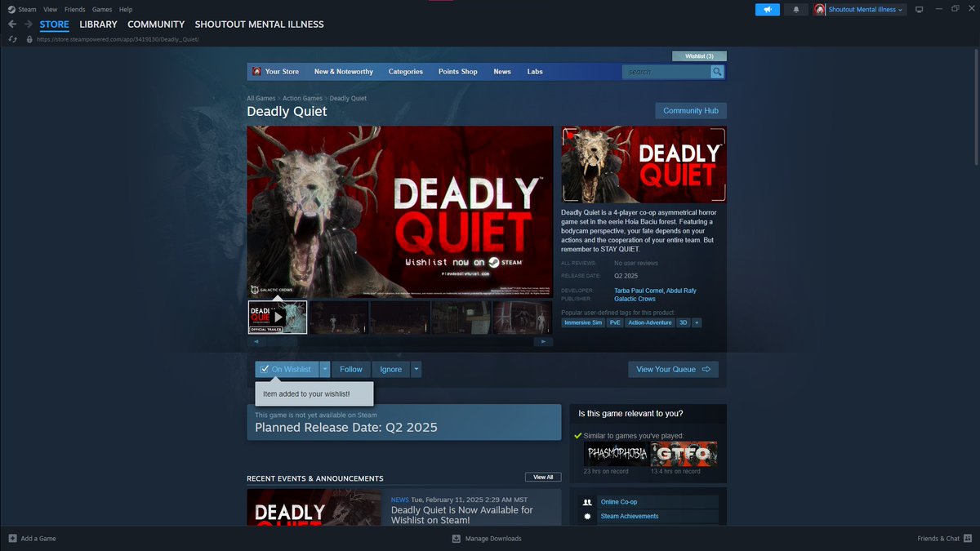The width and height of the screenshot is (980, 551).
Task: Click the profile avatar picture
Action: 819,10
